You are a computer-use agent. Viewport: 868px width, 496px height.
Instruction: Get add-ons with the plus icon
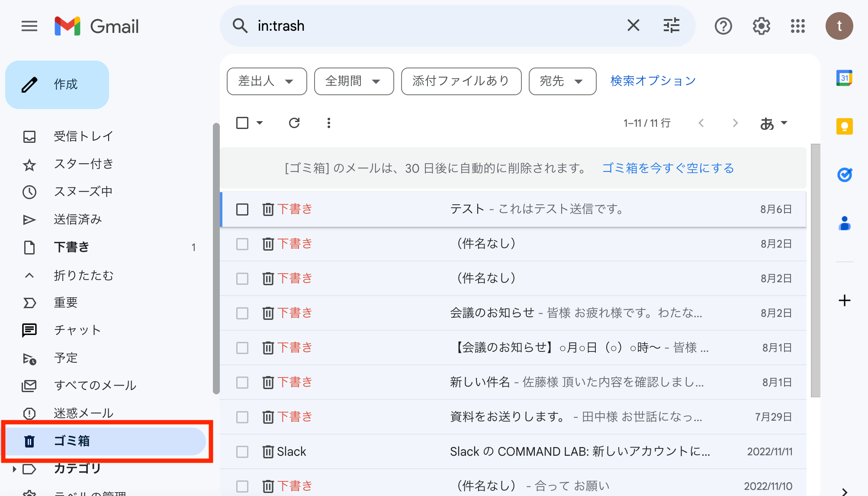pos(844,300)
